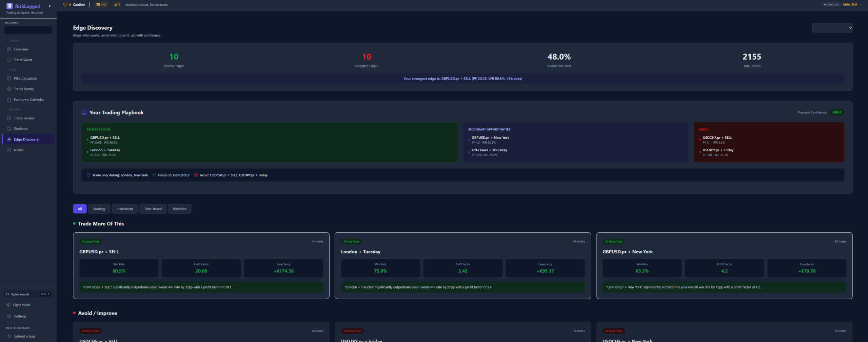Viewport: 868px width, 342px height.
Task: Click the Statistics icon in sidebar
Action: click(x=9, y=129)
